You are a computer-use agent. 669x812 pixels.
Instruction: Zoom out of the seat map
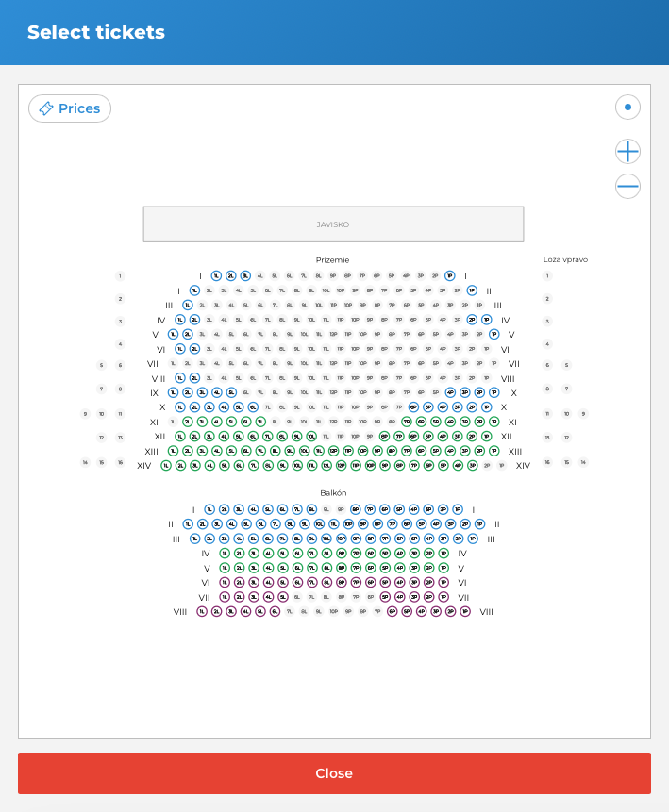point(627,186)
